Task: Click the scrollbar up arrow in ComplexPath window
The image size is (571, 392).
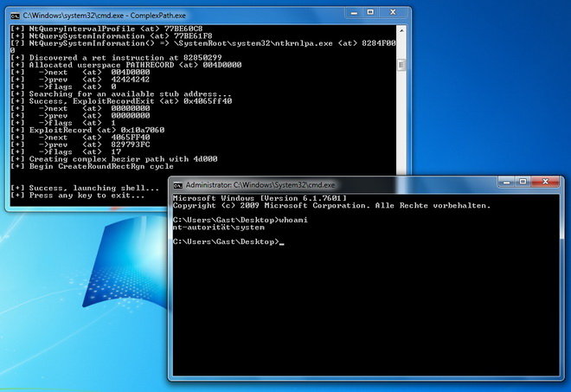Action: pos(401,30)
